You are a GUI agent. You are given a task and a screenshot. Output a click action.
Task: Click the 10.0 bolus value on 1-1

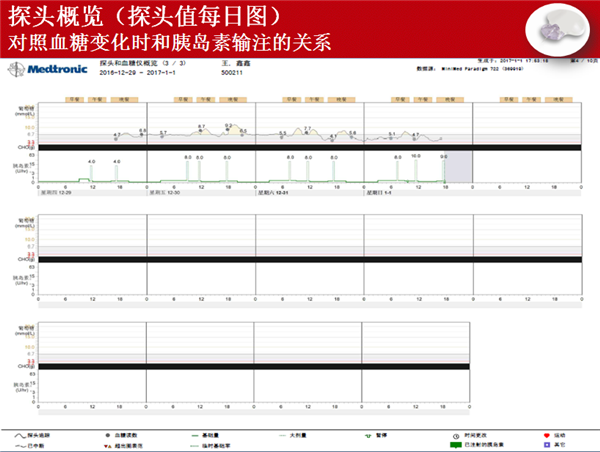(416, 156)
